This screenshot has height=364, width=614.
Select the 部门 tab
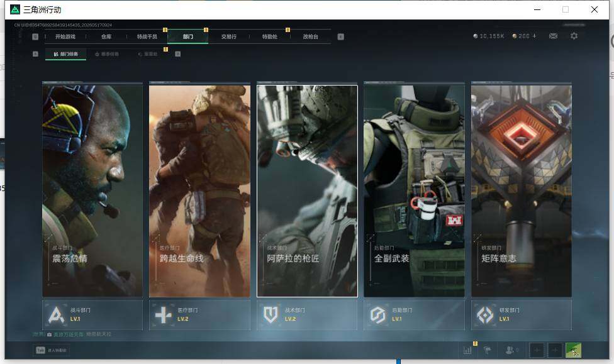coord(188,36)
